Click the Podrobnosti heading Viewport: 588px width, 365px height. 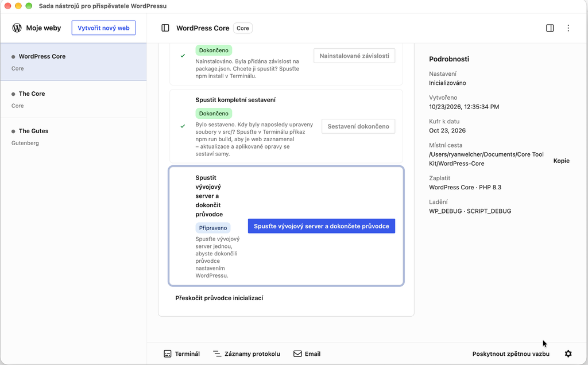[449, 59]
